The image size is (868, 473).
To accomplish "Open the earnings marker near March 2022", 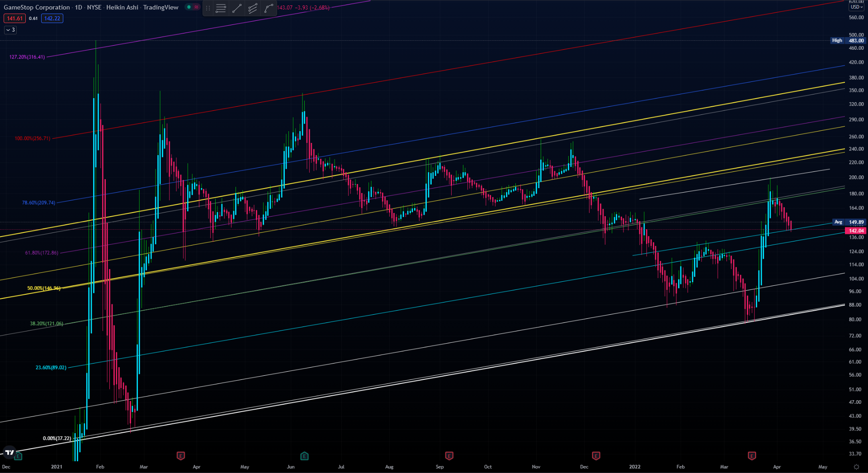I will [752, 456].
